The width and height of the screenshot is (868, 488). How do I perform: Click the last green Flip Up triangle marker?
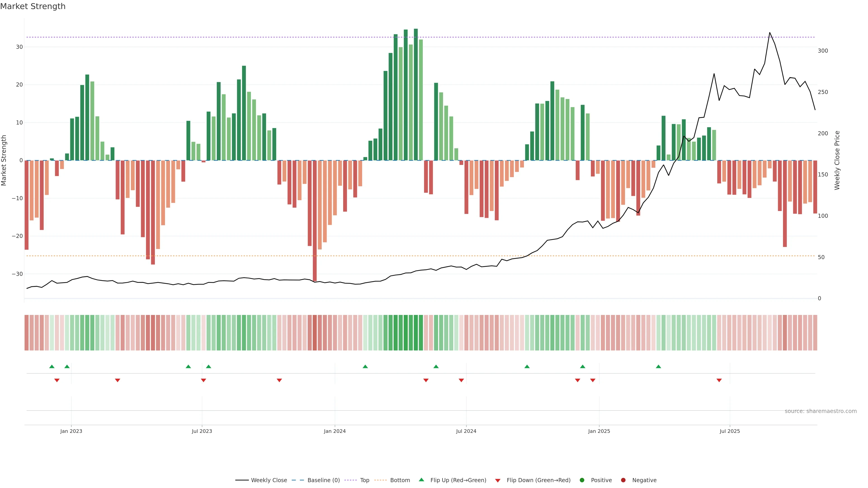point(658,366)
